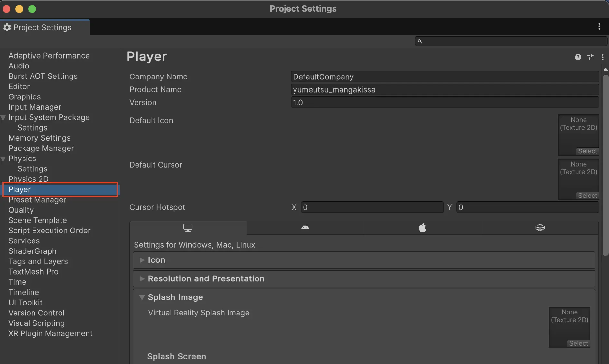Switch to the WebGL platform tab
This screenshot has width=609, height=364.
[540, 228]
